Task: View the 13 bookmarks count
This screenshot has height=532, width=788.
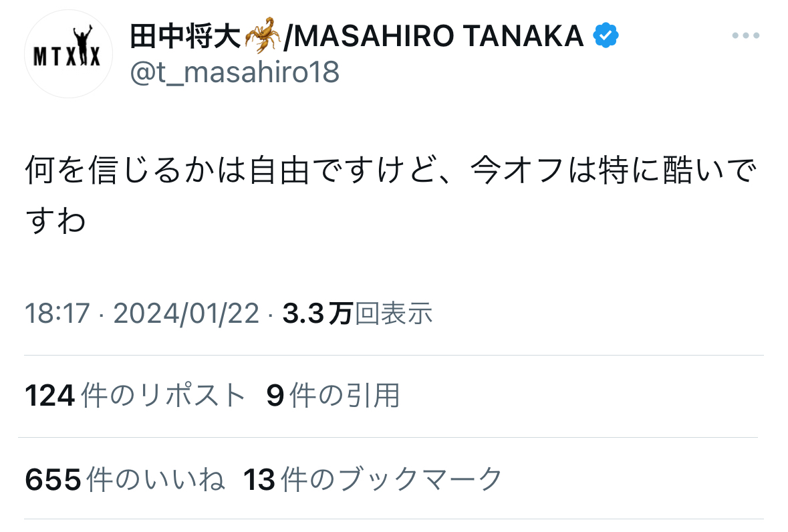Action: 259,479
